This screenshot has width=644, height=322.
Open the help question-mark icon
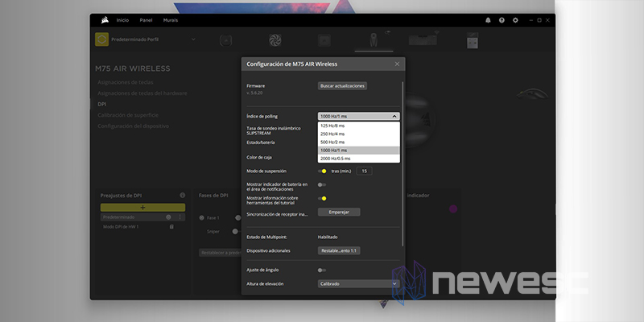click(x=502, y=20)
